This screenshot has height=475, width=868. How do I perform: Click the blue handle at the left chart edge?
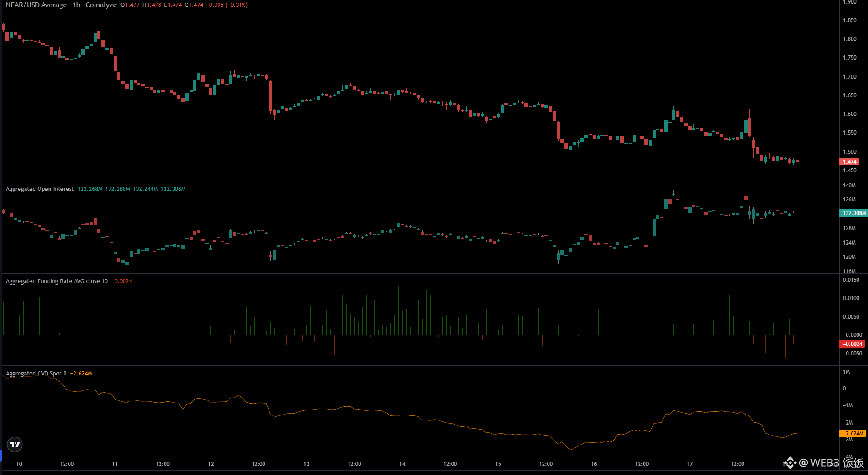[x=2, y=455]
